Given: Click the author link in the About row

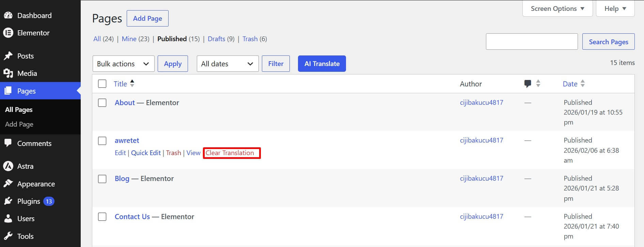Looking at the screenshot, I should [482, 102].
